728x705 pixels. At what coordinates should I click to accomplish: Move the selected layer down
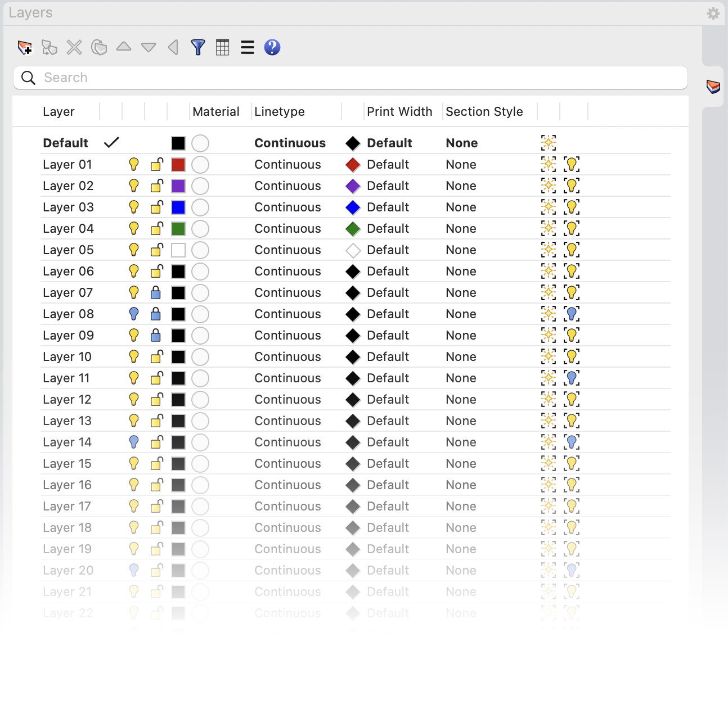(148, 48)
